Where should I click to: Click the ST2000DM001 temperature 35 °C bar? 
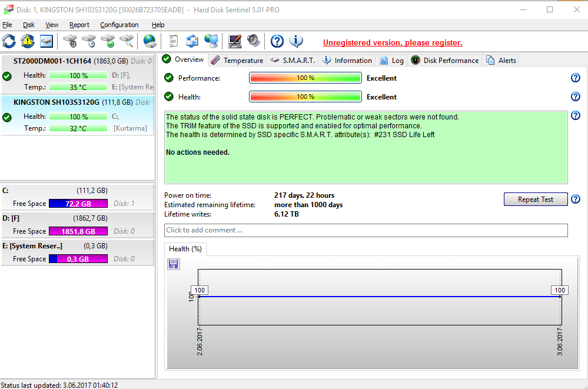(x=78, y=87)
